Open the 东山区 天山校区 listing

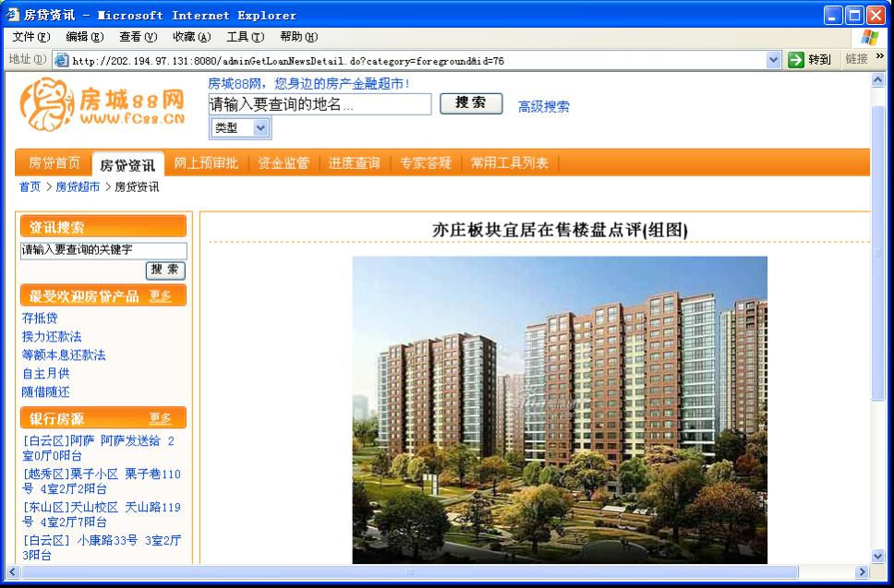point(102,514)
